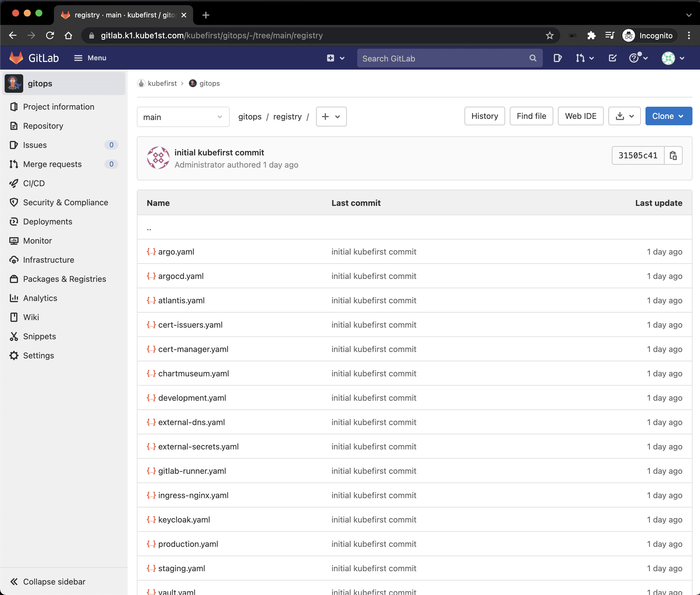
Task: Open gitops project in sidebar header
Action: click(x=64, y=83)
